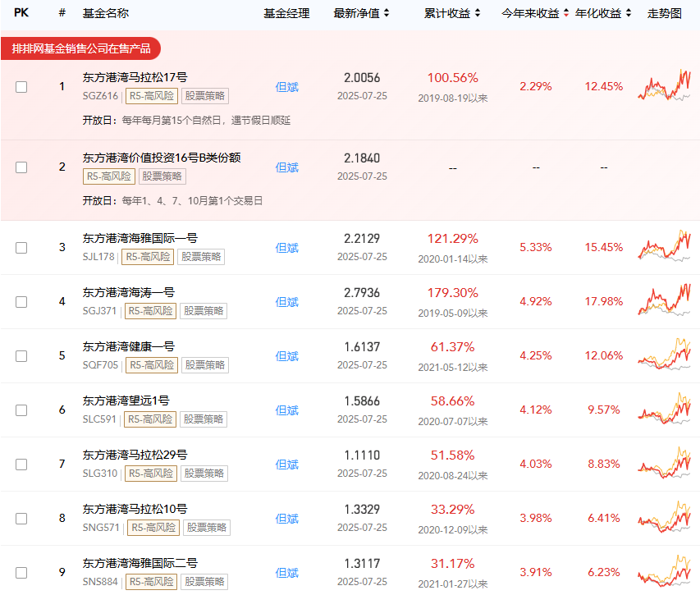The height and width of the screenshot is (595, 700).
Task: Click the PK column header
Action: (21, 13)
